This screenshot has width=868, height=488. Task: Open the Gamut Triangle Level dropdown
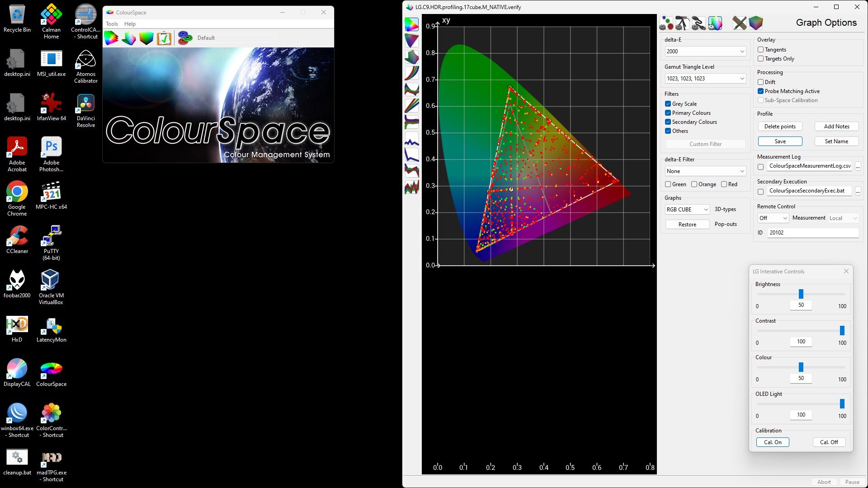click(x=705, y=79)
